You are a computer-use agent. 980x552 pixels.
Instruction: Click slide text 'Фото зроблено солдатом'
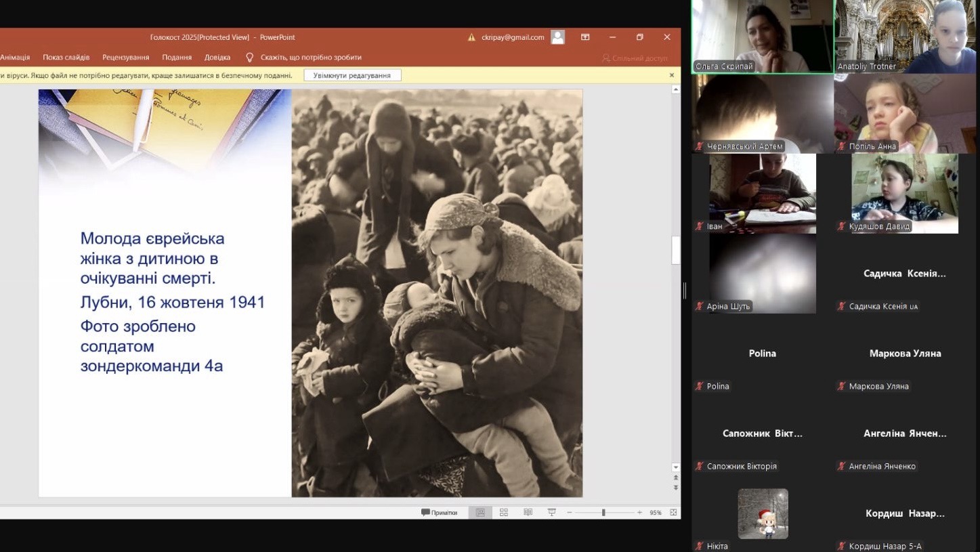138,336
